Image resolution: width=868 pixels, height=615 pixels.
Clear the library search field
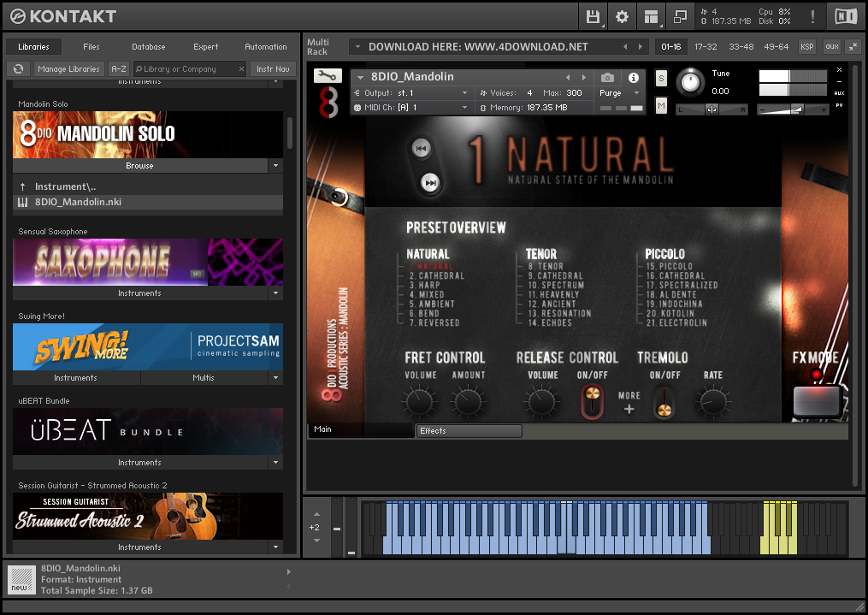241,68
